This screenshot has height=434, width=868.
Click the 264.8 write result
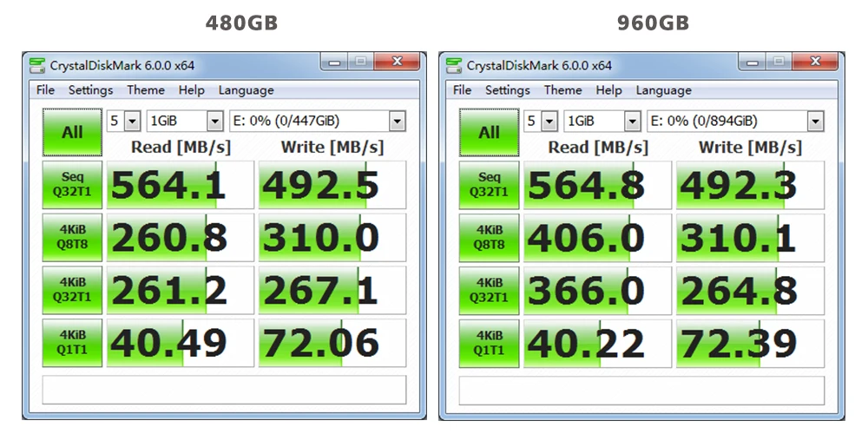(750, 290)
